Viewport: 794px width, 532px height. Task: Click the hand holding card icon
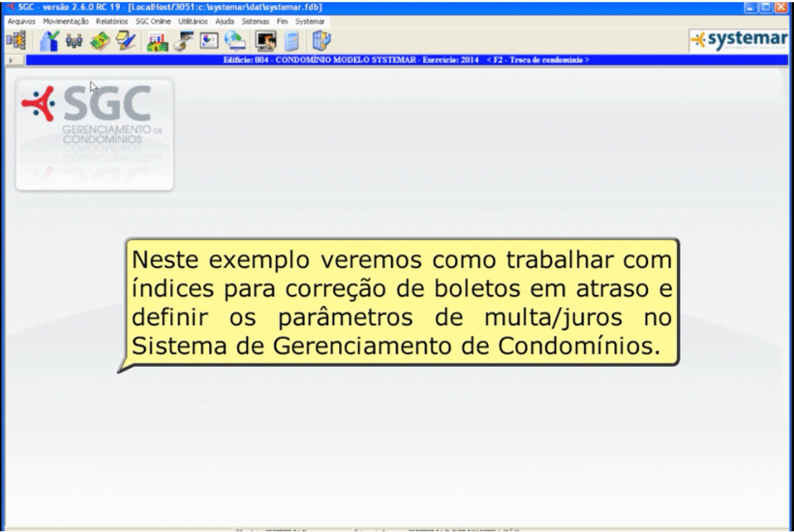coord(182,41)
